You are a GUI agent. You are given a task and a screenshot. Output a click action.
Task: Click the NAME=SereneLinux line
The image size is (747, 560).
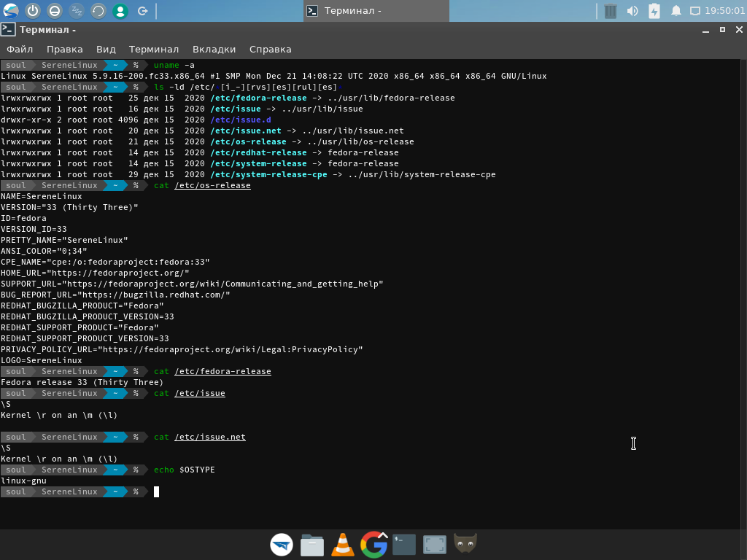tap(42, 196)
